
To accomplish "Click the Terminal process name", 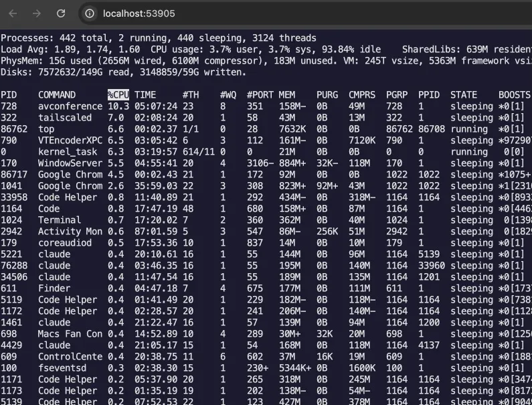I will (x=60, y=220).
